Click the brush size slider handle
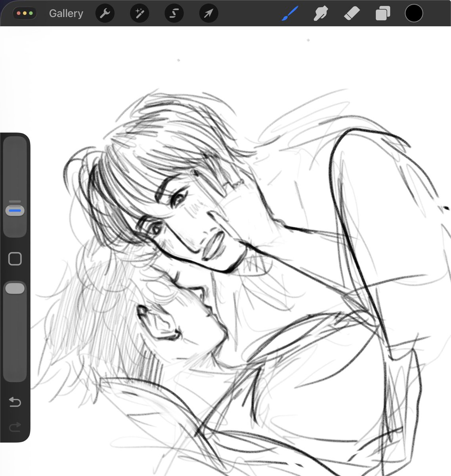Viewport: 451px width, 476px height. pyautogui.click(x=15, y=211)
